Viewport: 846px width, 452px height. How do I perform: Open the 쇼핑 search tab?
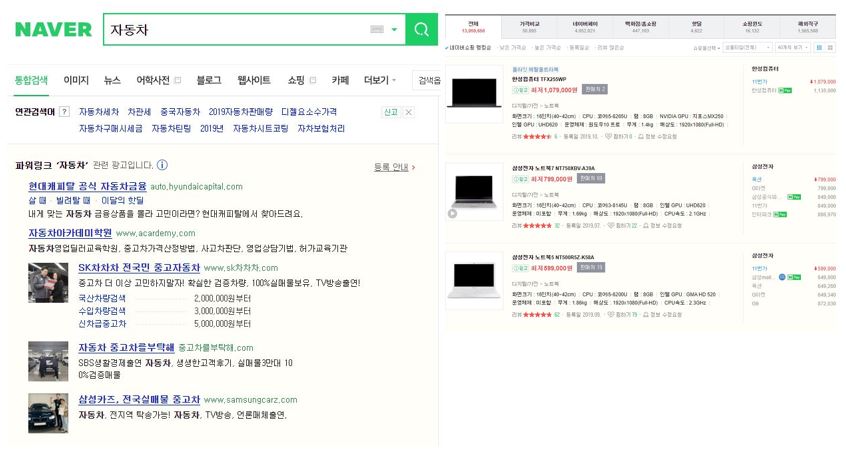point(296,80)
